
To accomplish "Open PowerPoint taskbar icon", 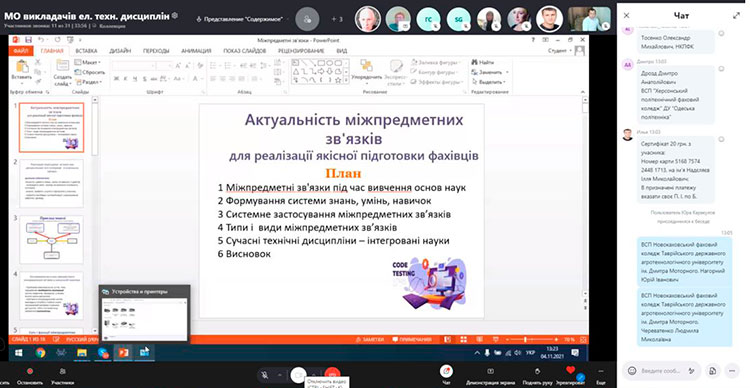I will 123,353.
